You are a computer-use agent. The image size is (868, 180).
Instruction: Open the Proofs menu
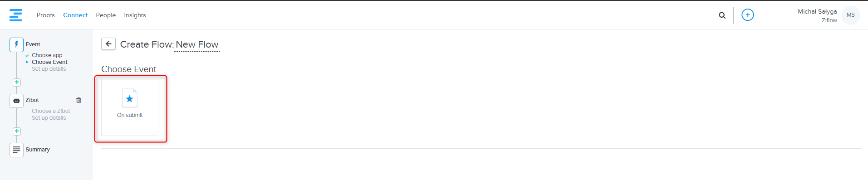pos(46,15)
